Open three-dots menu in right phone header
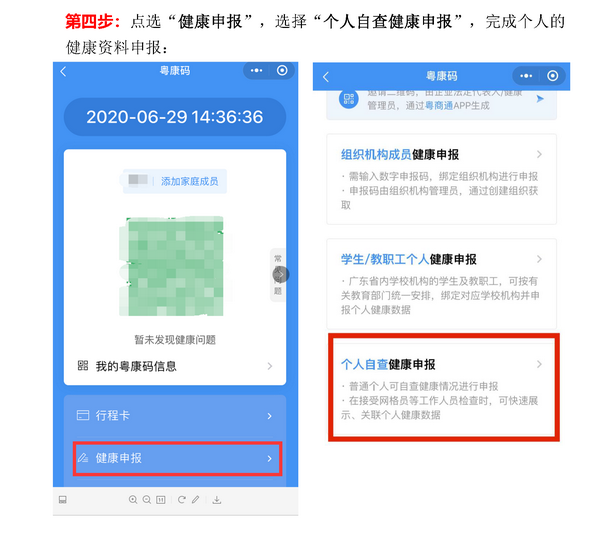600x533 pixels. coord(526,76)
